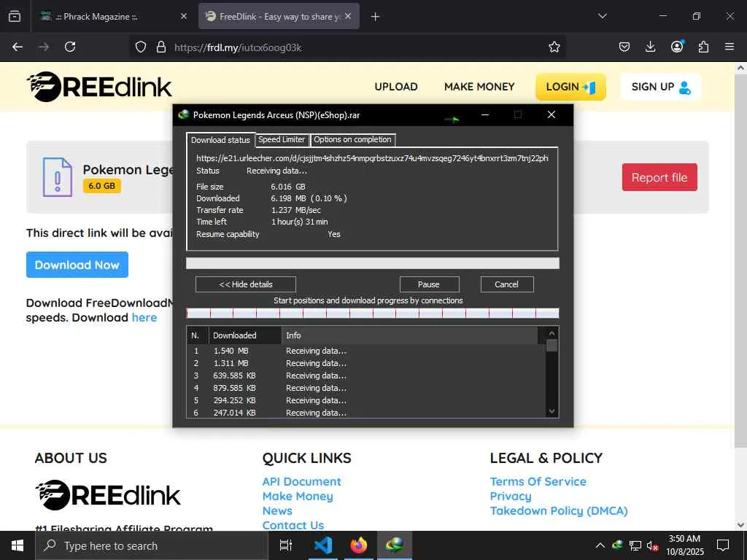Screen dimensions: 747x560
Task: Select connection row 1.311 MB
Action: pos(366,363)
